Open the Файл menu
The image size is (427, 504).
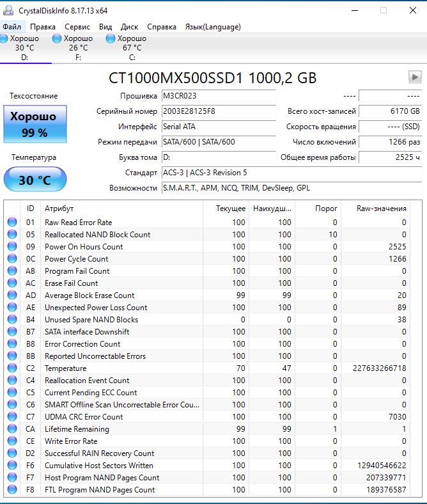point(12,27)
